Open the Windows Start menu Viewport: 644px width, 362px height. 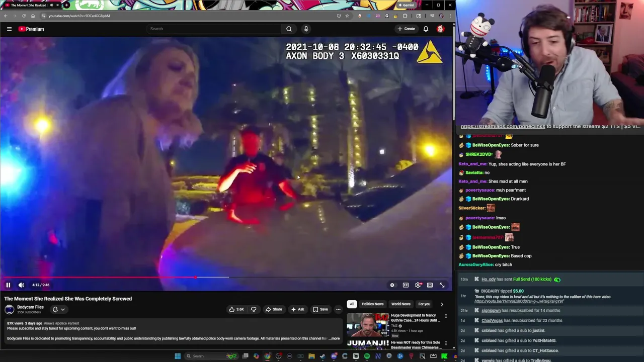pyautogui.click(x=177, y=356)
